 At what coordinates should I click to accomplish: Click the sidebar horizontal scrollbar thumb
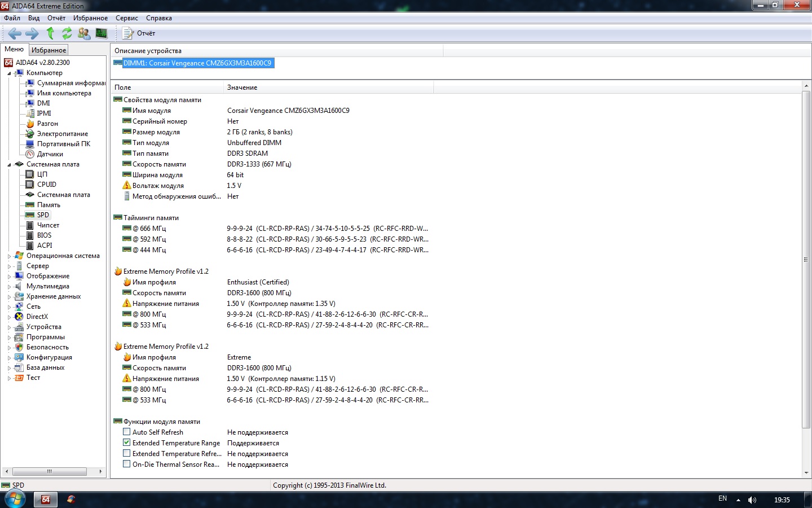[50, 471]
